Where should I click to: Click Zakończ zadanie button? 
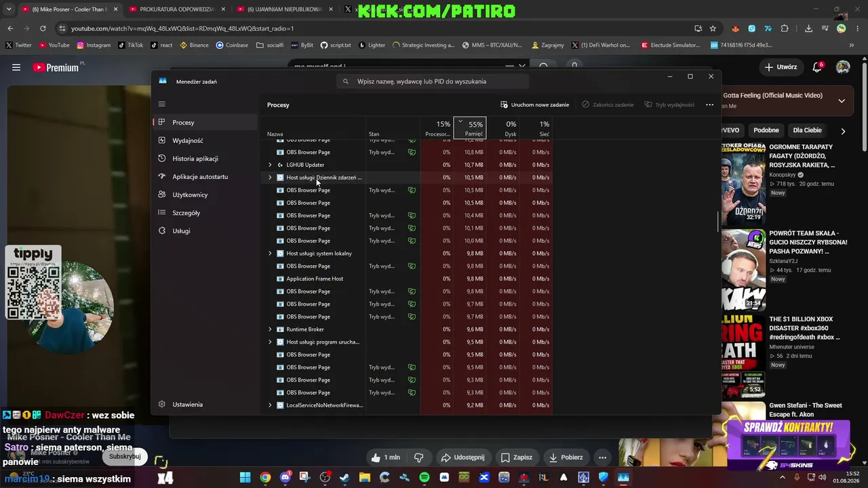(608, 105)
